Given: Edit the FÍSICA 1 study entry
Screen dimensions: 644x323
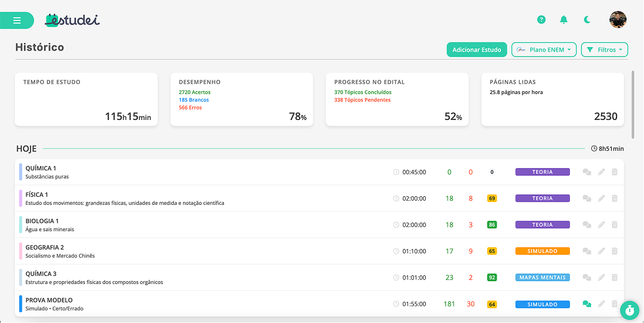Looking at the screenshot, I should (601, 199).
